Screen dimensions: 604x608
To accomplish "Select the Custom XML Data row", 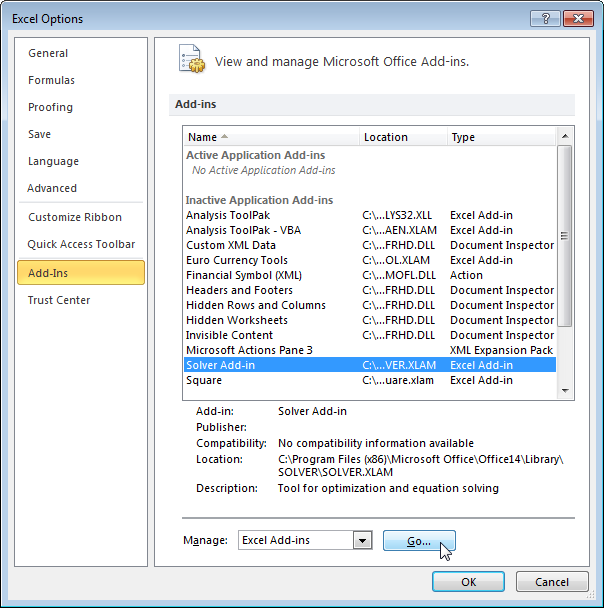I will tap(370, 245).
